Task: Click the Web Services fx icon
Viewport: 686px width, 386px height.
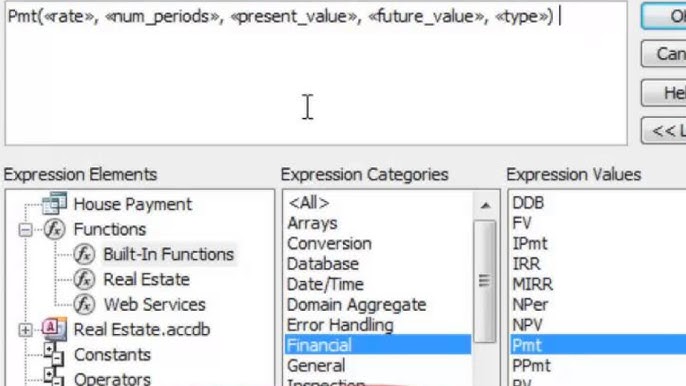Action: 84,304
